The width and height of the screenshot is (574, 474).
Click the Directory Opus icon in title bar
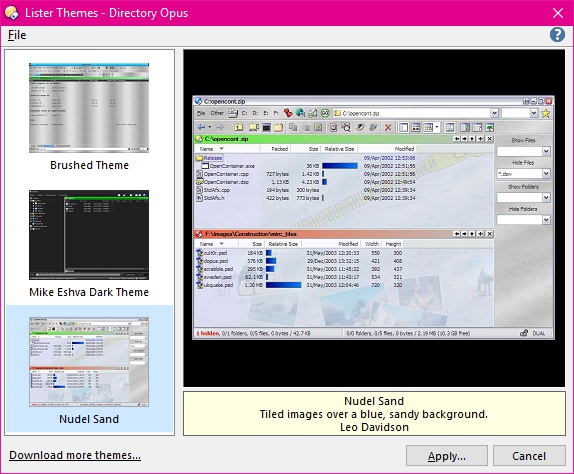(12, 13)
